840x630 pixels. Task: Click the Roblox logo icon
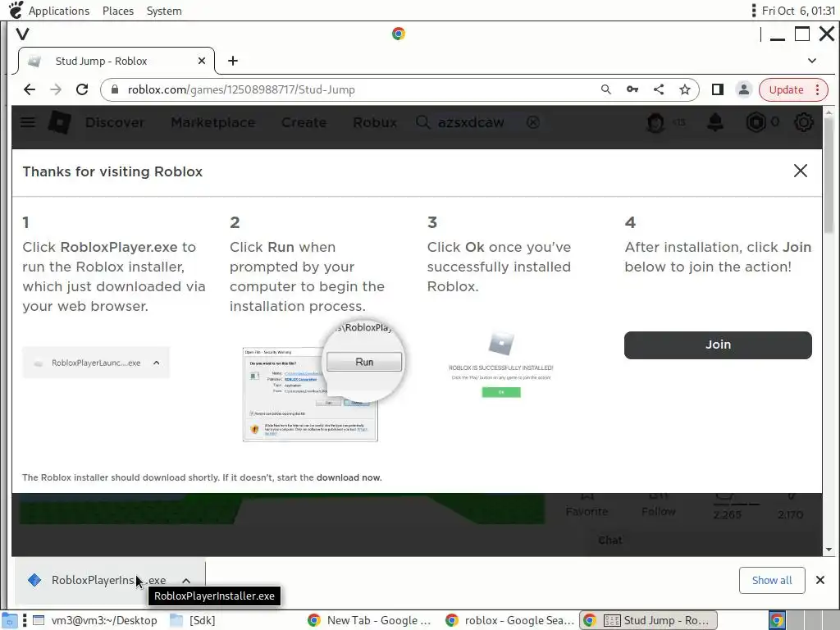click(x=59, y=122)
